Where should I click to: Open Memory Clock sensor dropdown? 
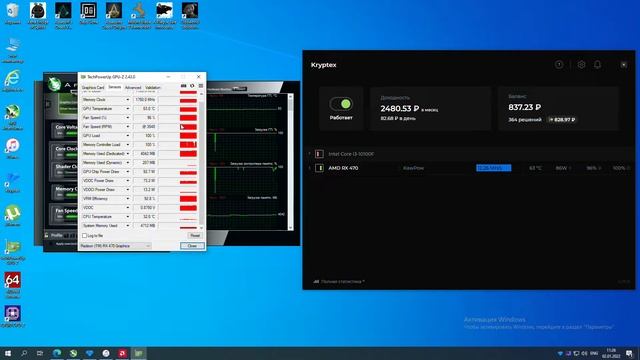click(x=127, y=100)
